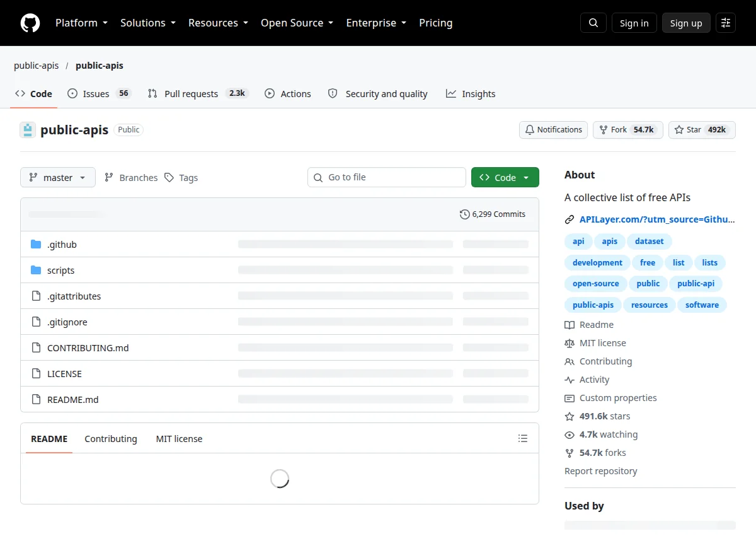The height and width of the screenshot is (536, 756).
Task: Click the .gitignore file icon
Action: pyautogui.click(x=36, y=322)
